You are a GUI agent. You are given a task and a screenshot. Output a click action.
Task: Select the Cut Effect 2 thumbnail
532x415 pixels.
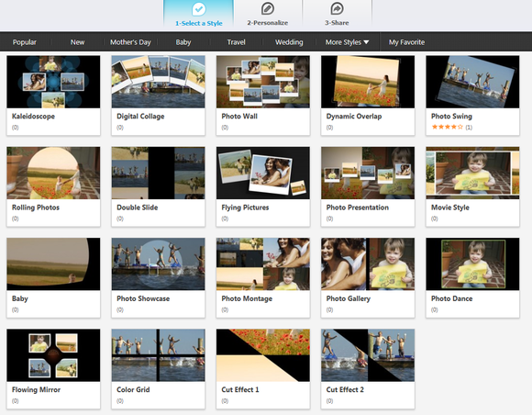[368, 355]
